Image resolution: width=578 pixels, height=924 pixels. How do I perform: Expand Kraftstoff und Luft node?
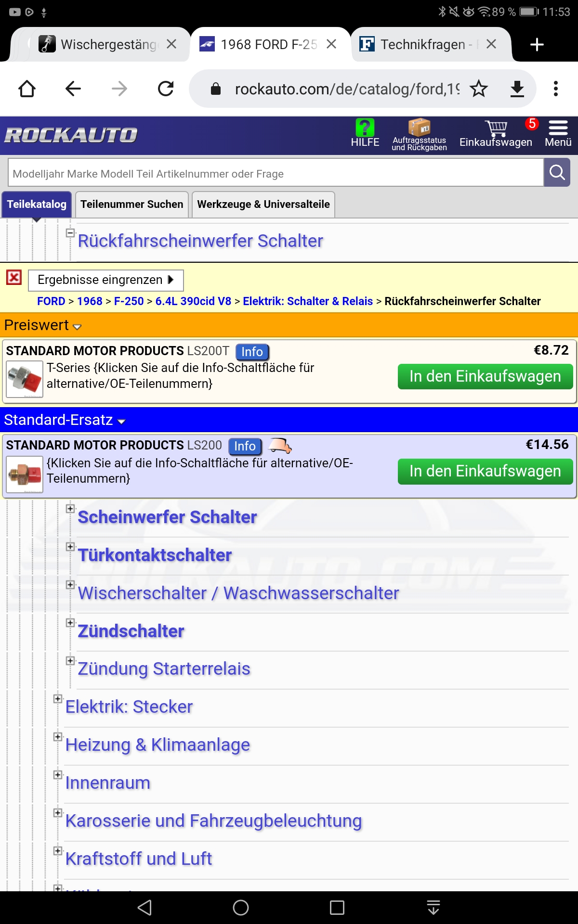[58, 851]
